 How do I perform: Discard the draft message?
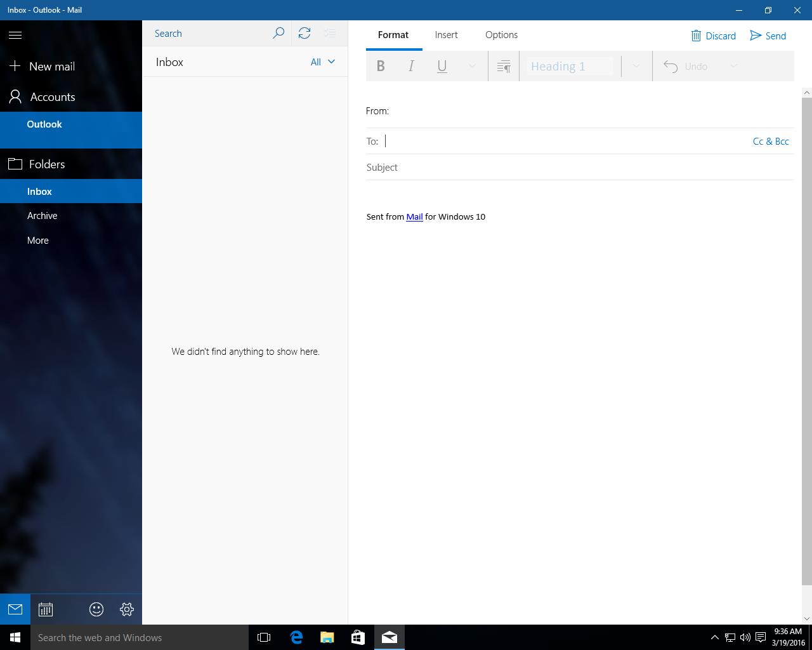(714, 36)
